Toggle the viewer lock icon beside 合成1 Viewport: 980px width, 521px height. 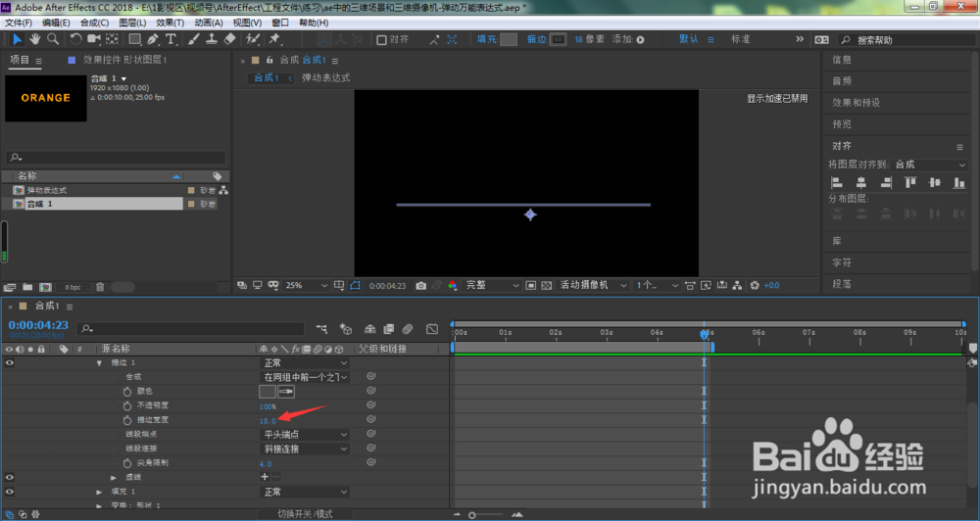[270, 60]
